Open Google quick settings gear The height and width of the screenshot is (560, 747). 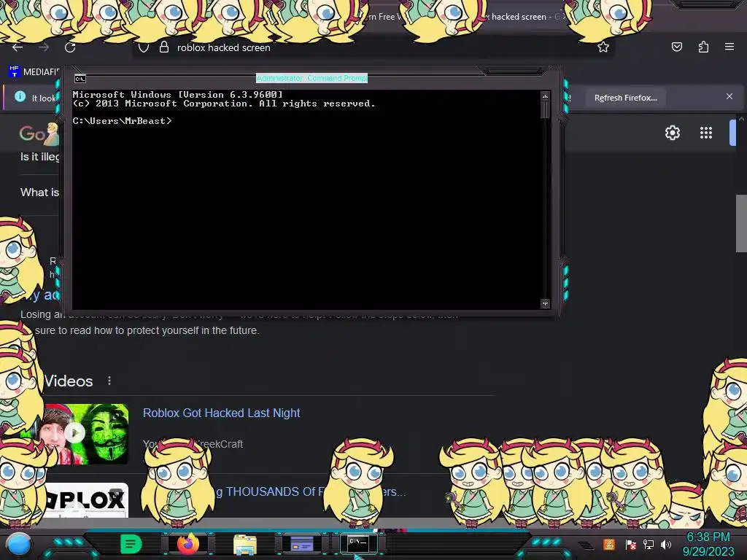point(672,133)
